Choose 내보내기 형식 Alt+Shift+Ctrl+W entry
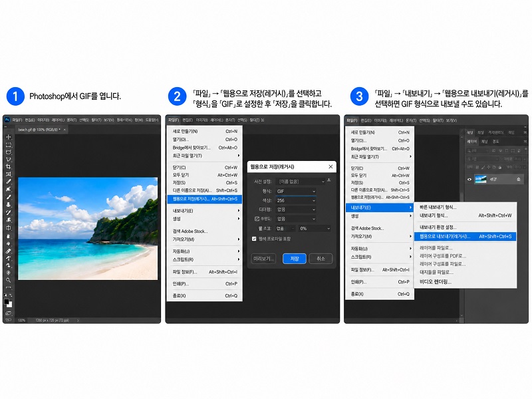Image resolution: width=532 pixels, height=399 pixels. (465, 215)
